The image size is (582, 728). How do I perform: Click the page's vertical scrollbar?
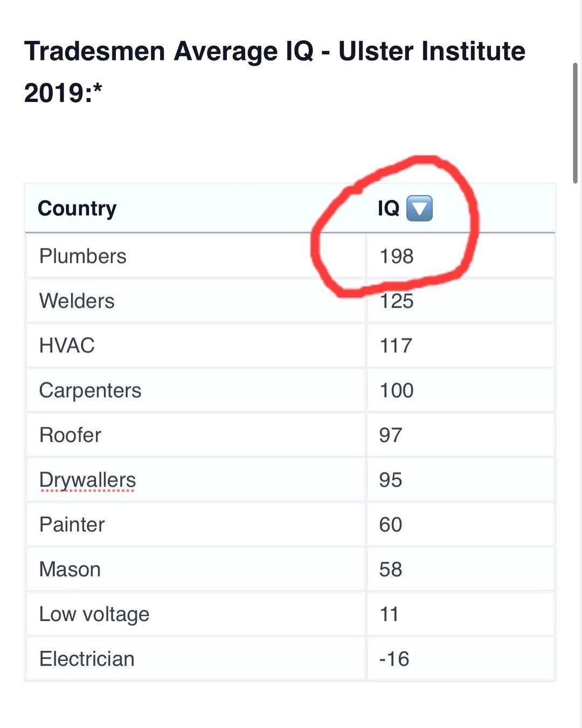tap(575, 123)
